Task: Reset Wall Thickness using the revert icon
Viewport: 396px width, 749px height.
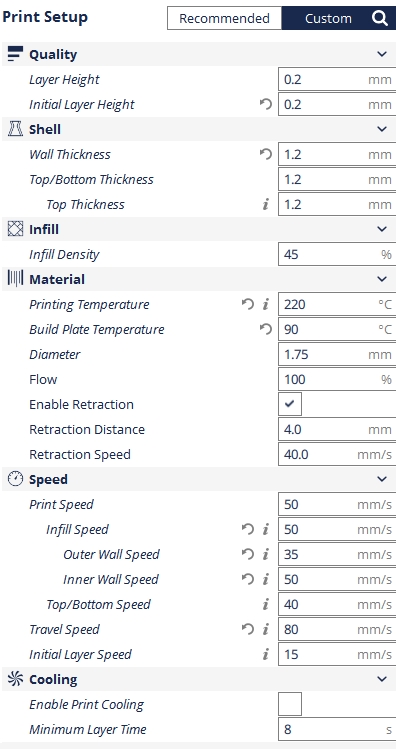Action: (x=266, y=154)
